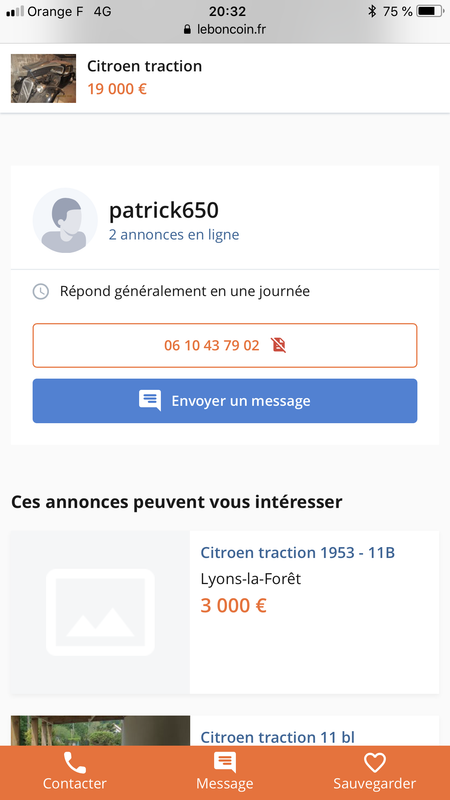Open the Citroen traction header thumbnail

click(43, 79)
